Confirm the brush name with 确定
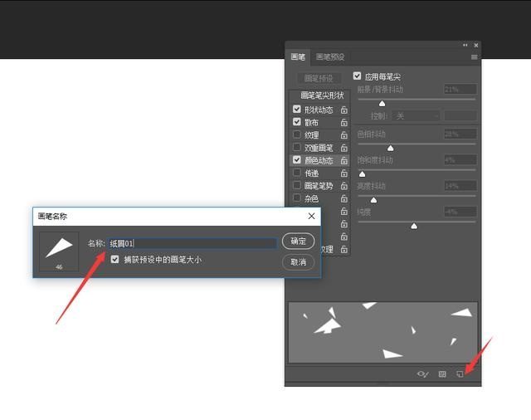The width and height of the screenshot is (531, 420). click(299, 242)
